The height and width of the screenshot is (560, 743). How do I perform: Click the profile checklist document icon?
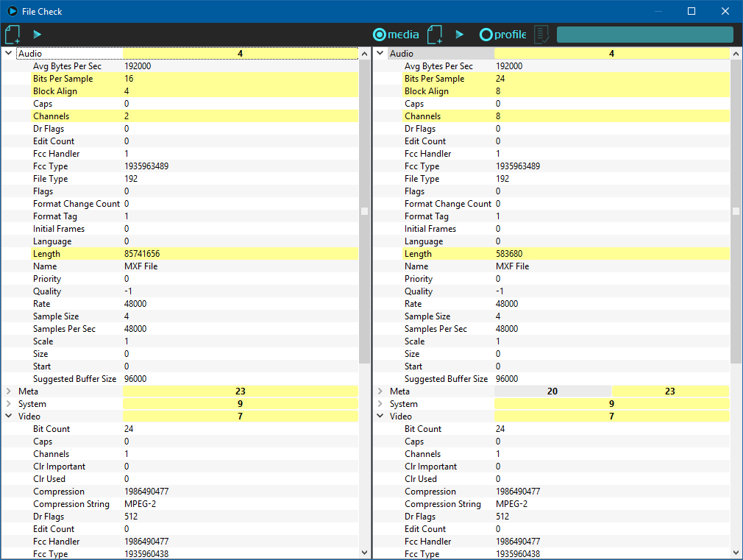click(x=541, y=35)
